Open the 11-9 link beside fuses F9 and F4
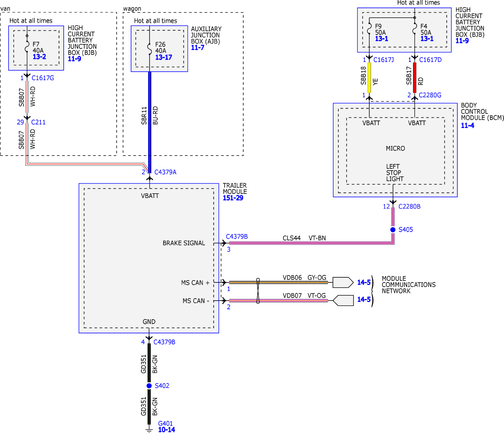This screenshot has width=504, height=433. pos(462,41)
